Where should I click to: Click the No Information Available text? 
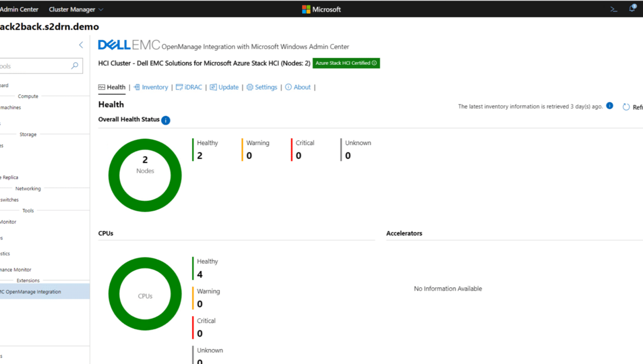pyautogui.click(x=448, y=289)
